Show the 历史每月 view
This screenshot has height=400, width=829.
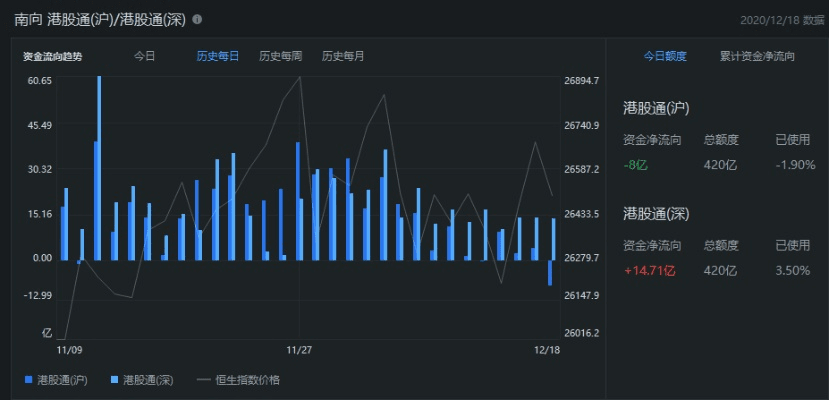tap(343, 56)
